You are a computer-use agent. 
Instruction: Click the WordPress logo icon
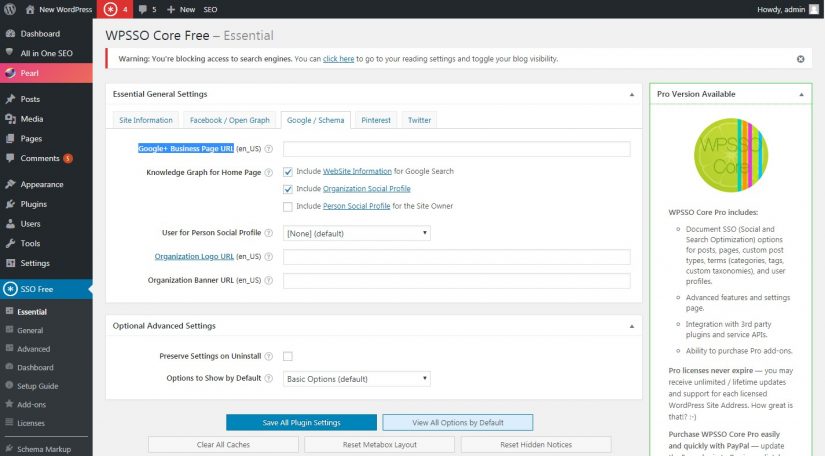10,9
